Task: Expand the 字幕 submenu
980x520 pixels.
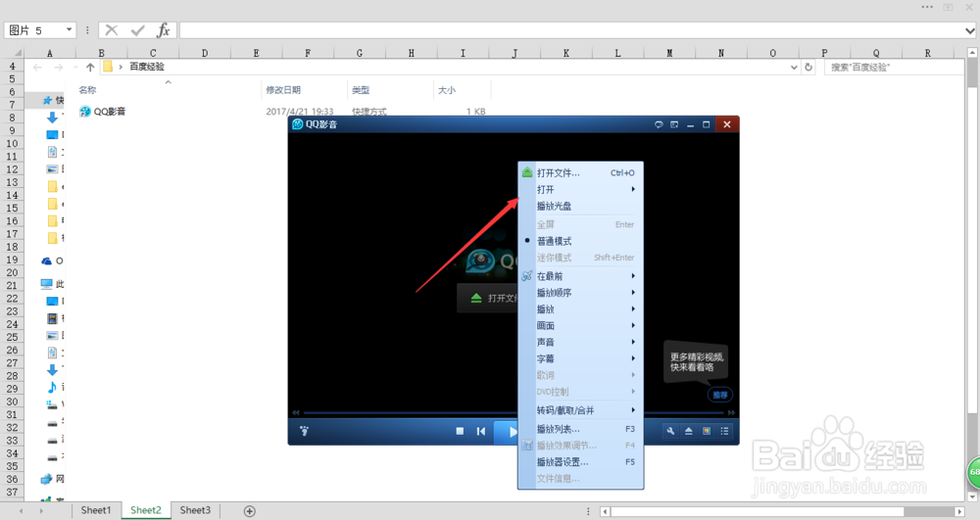Action: pyautogui.click(x=580, y=358)
